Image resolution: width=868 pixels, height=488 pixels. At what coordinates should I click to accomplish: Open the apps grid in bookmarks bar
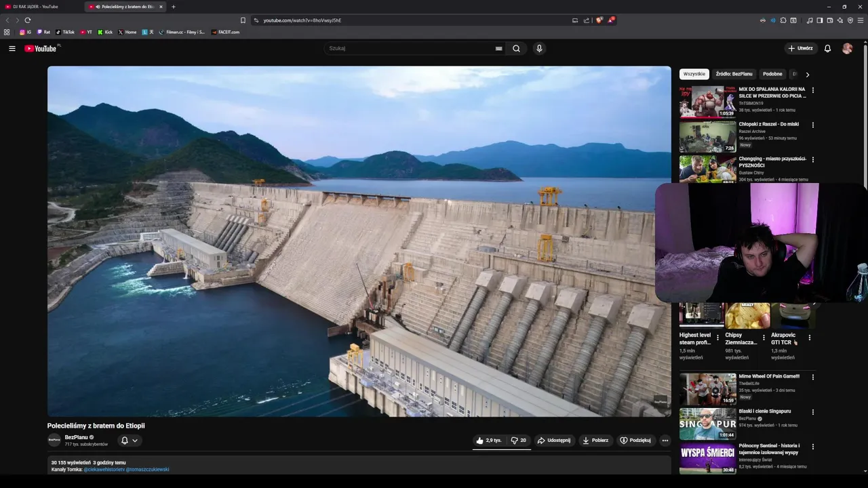click(7, 32)
